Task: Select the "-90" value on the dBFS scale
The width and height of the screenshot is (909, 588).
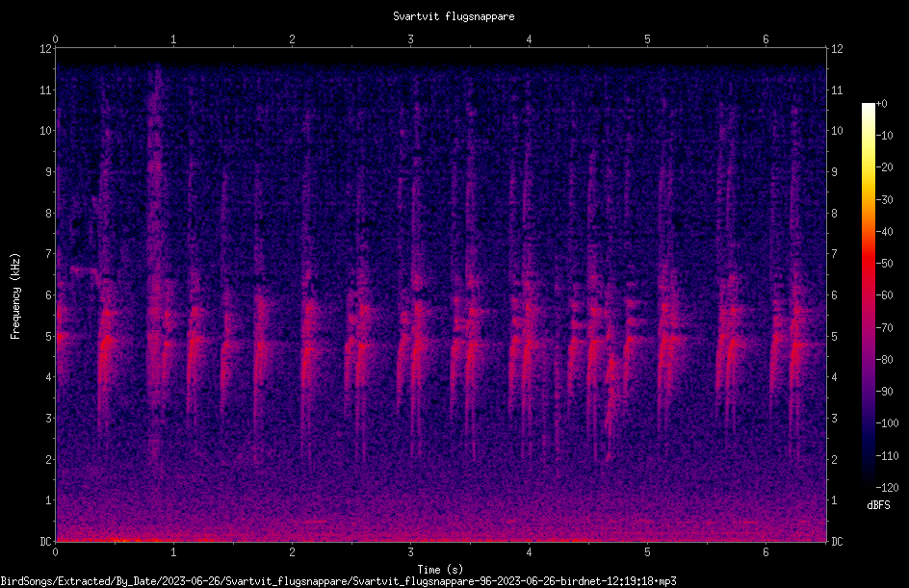Action: coord(885,392)
